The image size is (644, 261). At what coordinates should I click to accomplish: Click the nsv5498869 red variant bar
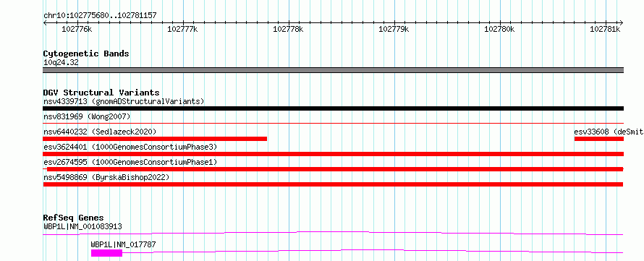[x=333, y=184]
